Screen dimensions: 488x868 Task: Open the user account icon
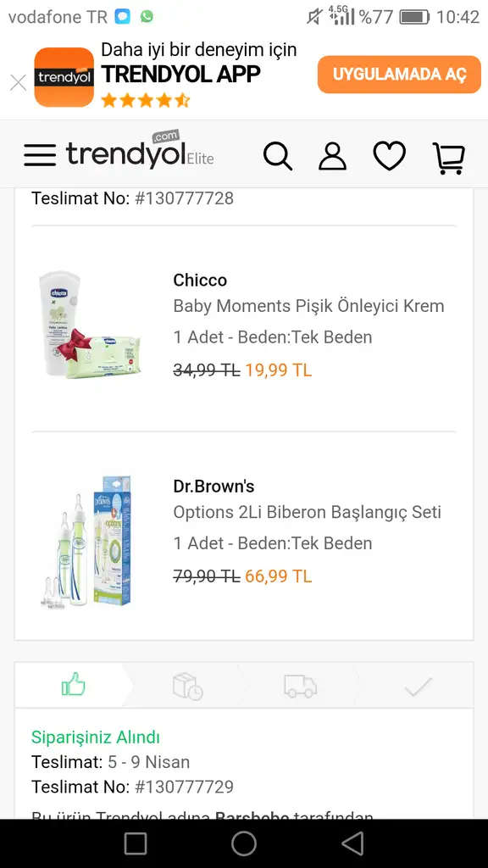click(x=332, y=156)
